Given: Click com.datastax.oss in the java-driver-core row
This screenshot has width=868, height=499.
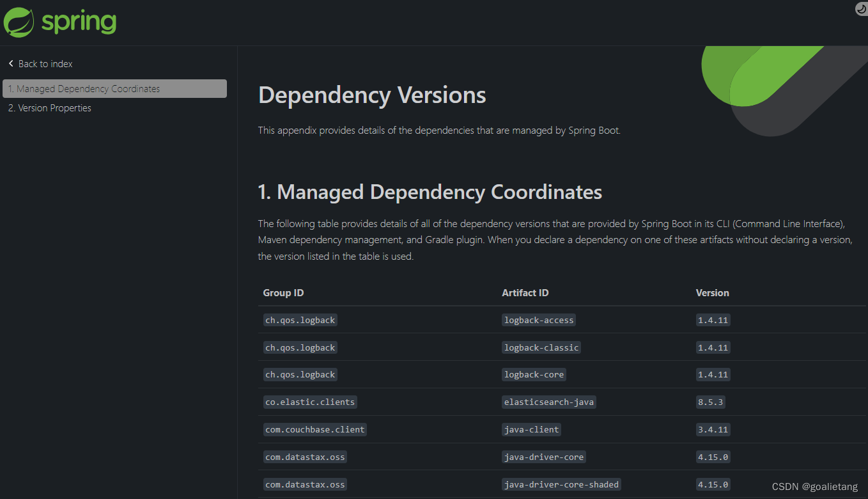Looking at the screenshot, I should point(305,457).
